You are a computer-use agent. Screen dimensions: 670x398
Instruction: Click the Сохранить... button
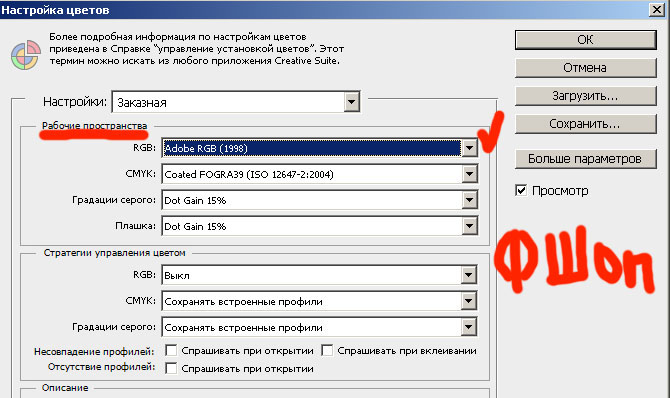pyautogui.click(x=585, y=124)
